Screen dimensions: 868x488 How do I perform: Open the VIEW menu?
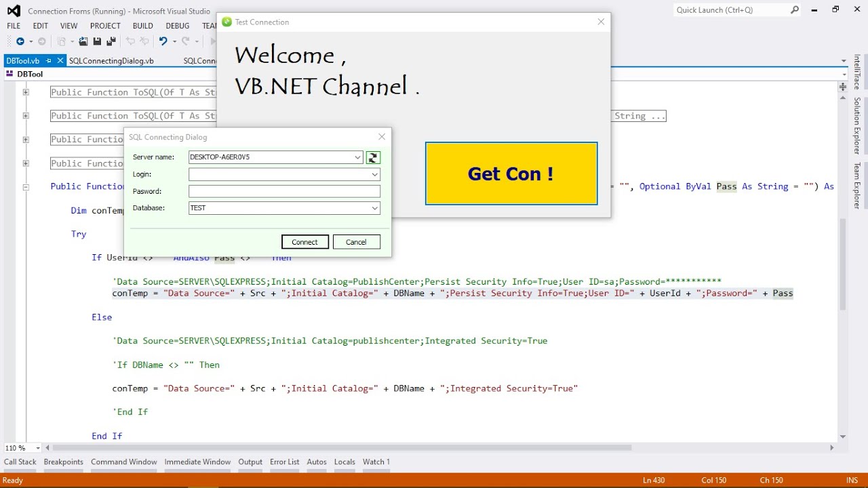(68, 26)
